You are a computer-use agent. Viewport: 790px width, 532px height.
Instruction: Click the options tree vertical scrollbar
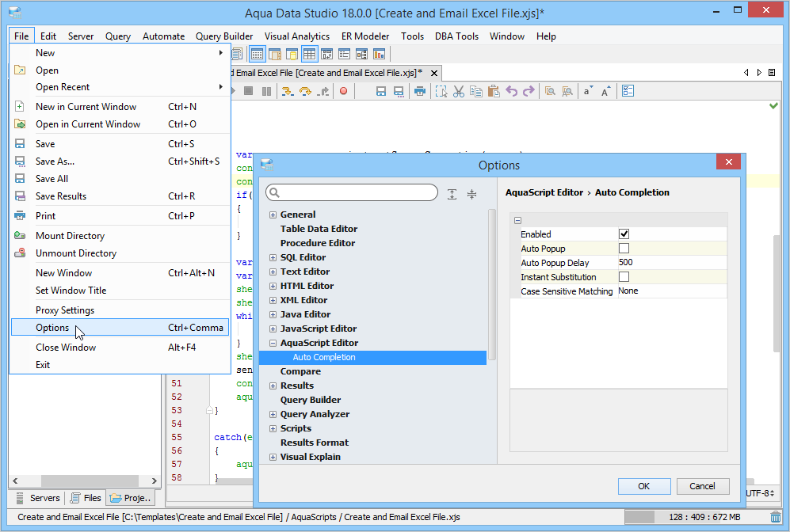(x=492, y=284)
